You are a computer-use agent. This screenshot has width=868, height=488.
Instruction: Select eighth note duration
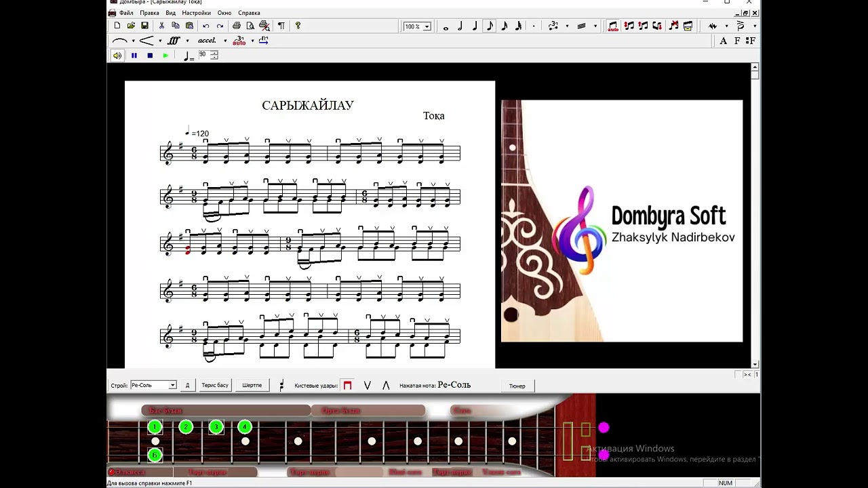click(490, 26)
